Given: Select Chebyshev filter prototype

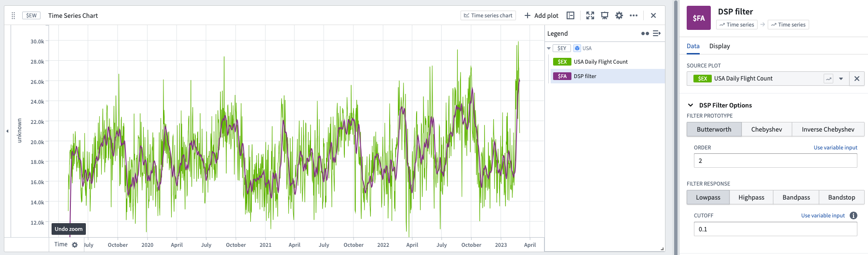Looking at the screenshot, I should (767, 129).
